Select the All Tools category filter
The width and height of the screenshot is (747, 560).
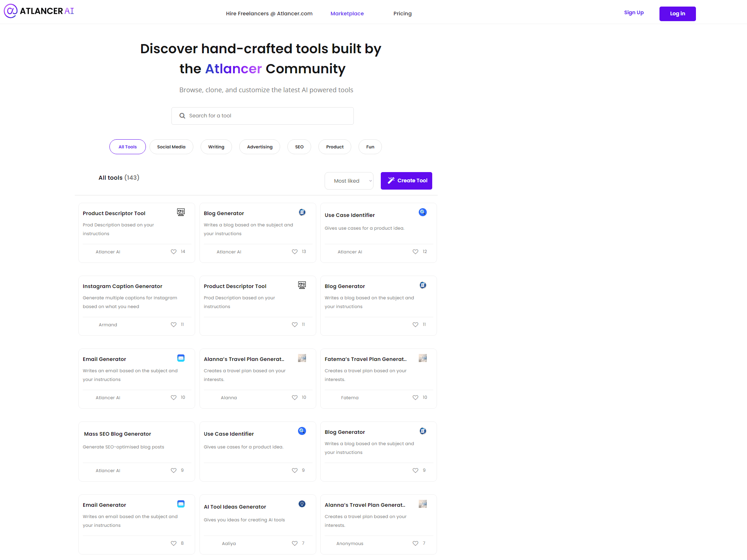pos(128,147)
